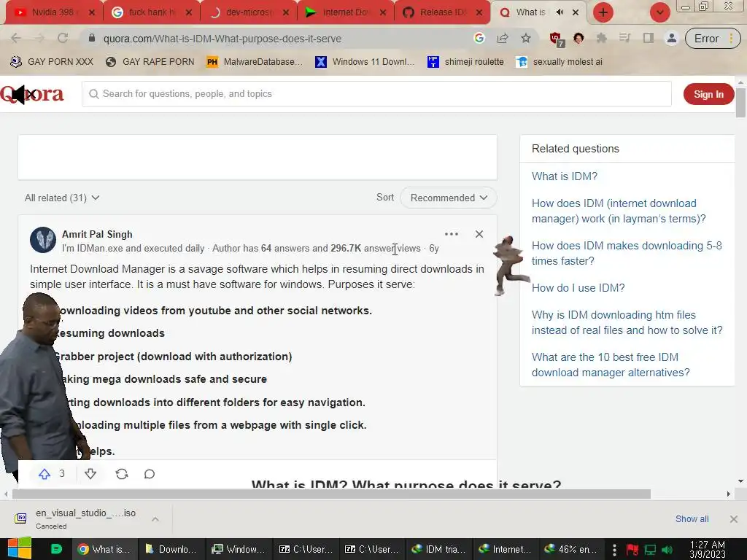This screenshot has height=560, width=747.
Task: Dismiss the answer with the X icon
Action: tap(479, 234)
